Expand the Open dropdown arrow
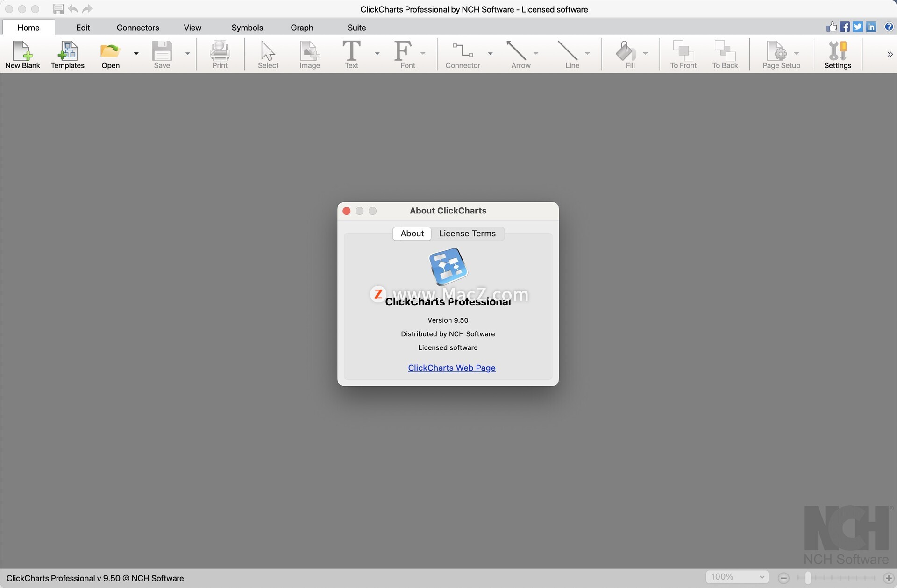Viewport: 897px width, 588px height. click(x=136, y=54)
